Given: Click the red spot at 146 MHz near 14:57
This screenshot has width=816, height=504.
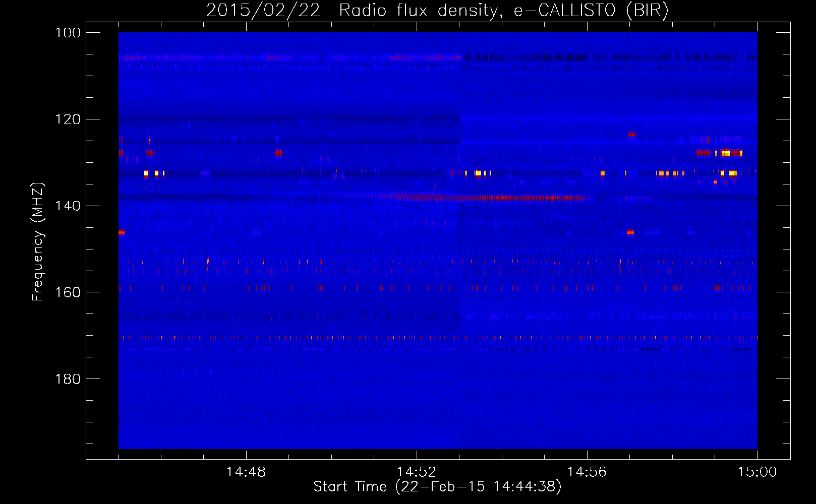Looking at the screenshot, I should (x=630, y=232).
